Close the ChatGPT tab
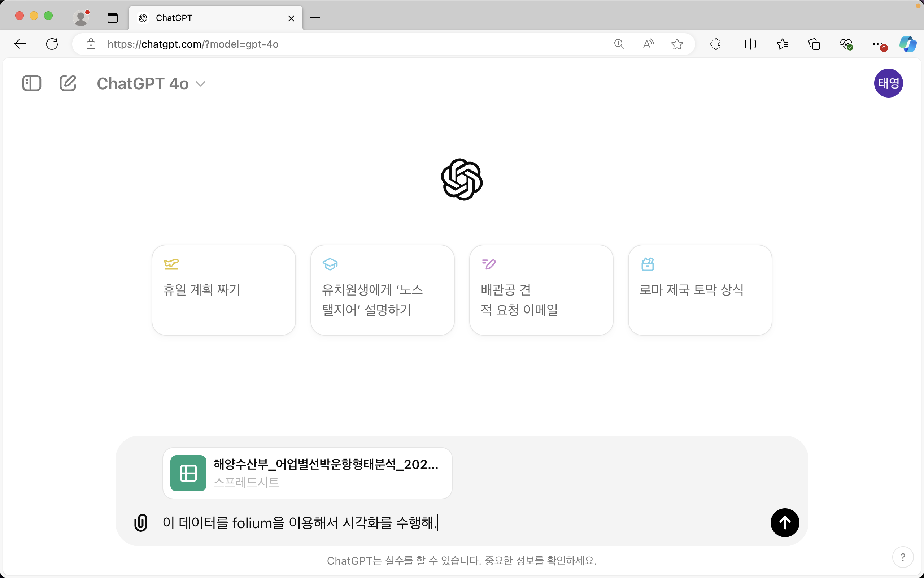 tap(291, 18)
